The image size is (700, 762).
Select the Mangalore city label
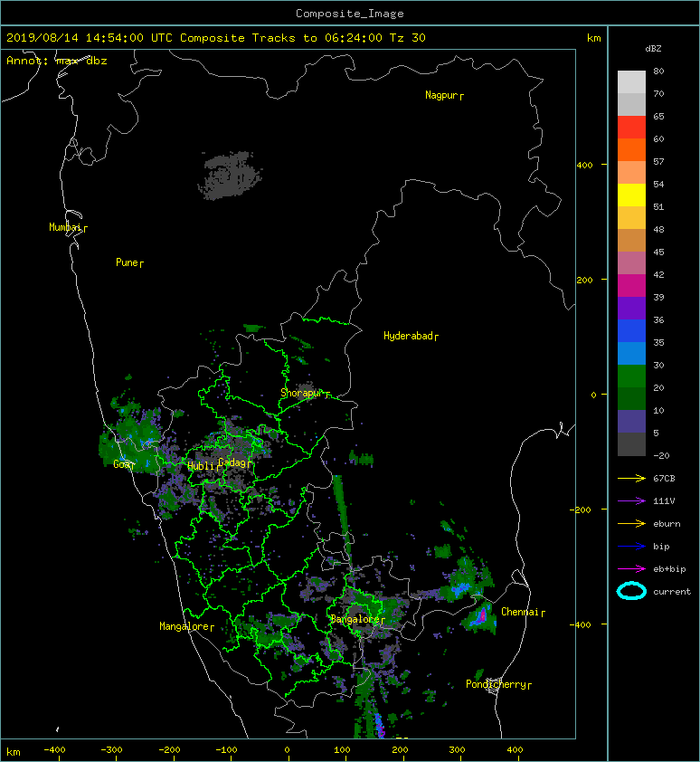[x=186, y=627]
